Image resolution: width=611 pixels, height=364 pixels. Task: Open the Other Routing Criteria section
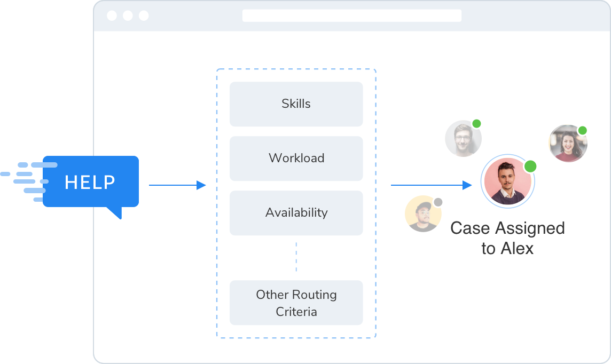tap(296, 302)
